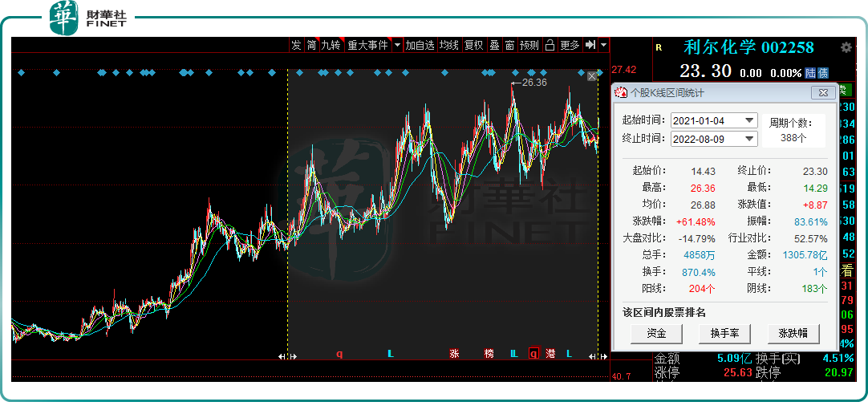Click the 涨跌幅 ranking button
The image size is (868, 418).
[x=793, y=333]
